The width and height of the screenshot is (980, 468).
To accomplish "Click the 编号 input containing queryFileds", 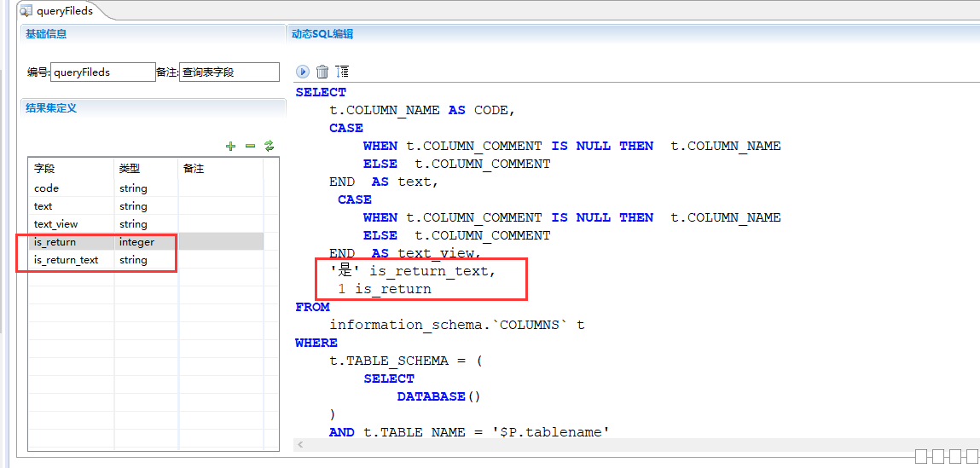I will [x=102, y=72].
